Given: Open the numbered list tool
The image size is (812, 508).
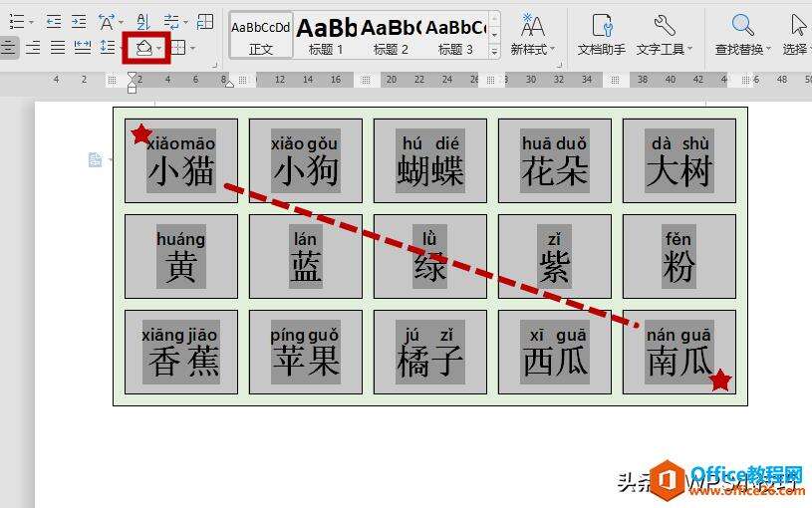Looking at the screenshot, I should coord(17,21).
